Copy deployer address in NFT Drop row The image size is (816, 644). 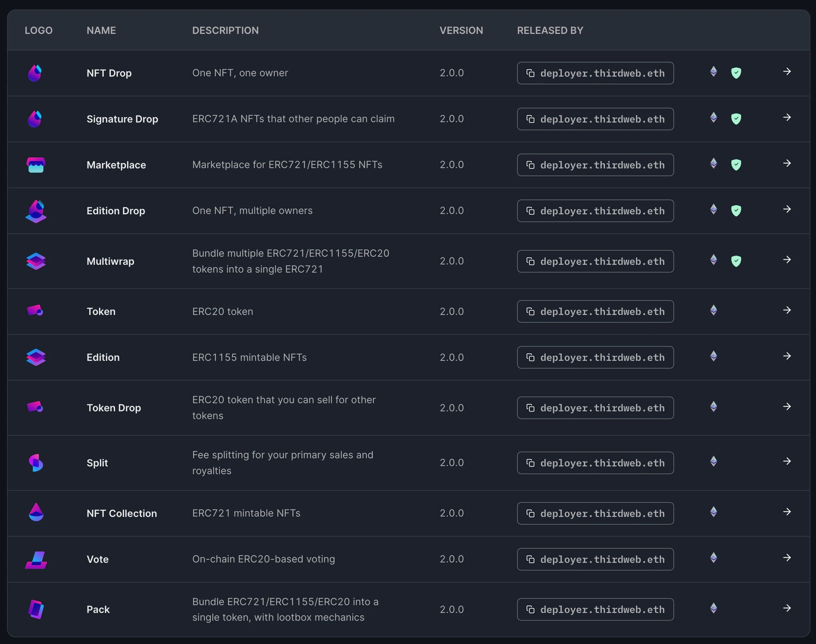tap(595, 73)
